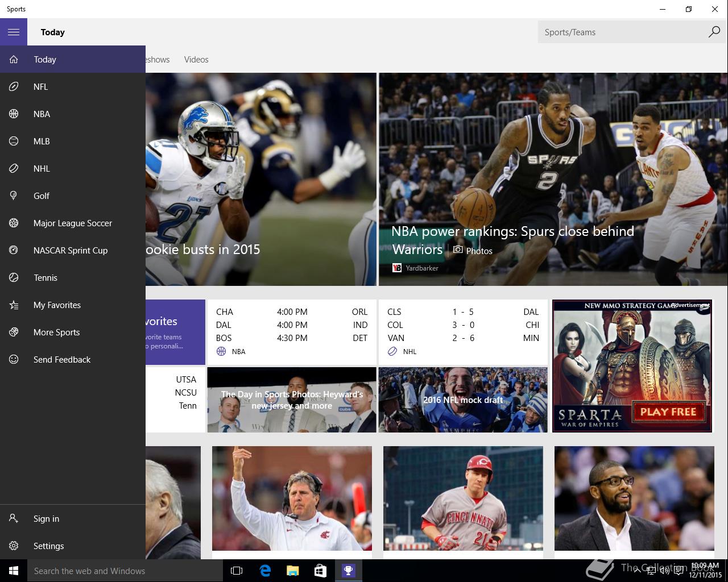Viewport: 728px width, 582px height.
Task: Open More Sports from the menu
Action: pyautogui.click(x=73, y=332)
